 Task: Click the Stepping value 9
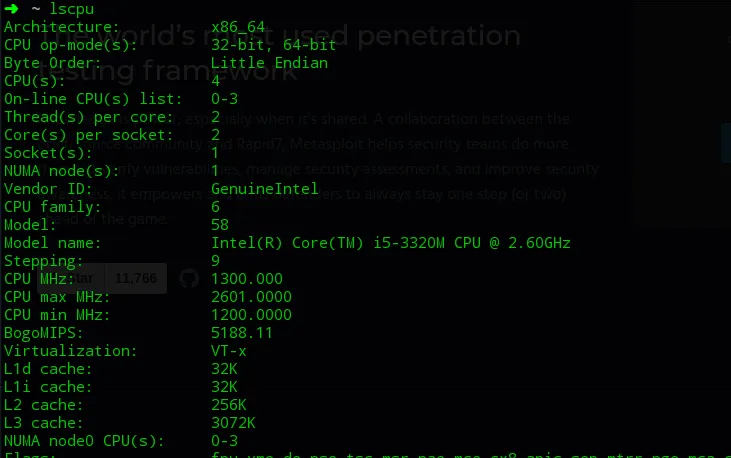(x=216, y=260)
